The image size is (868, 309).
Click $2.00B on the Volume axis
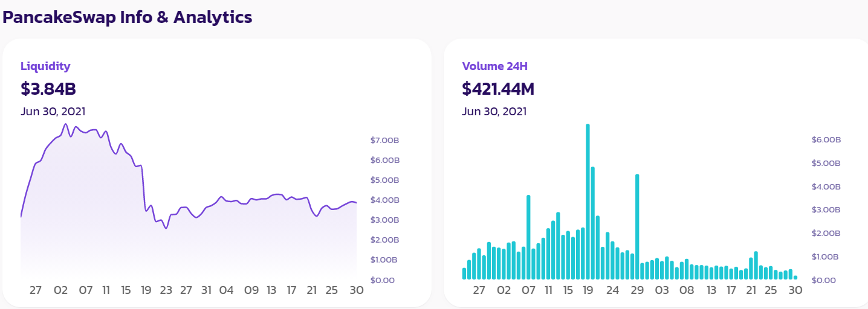pos(826,233)
